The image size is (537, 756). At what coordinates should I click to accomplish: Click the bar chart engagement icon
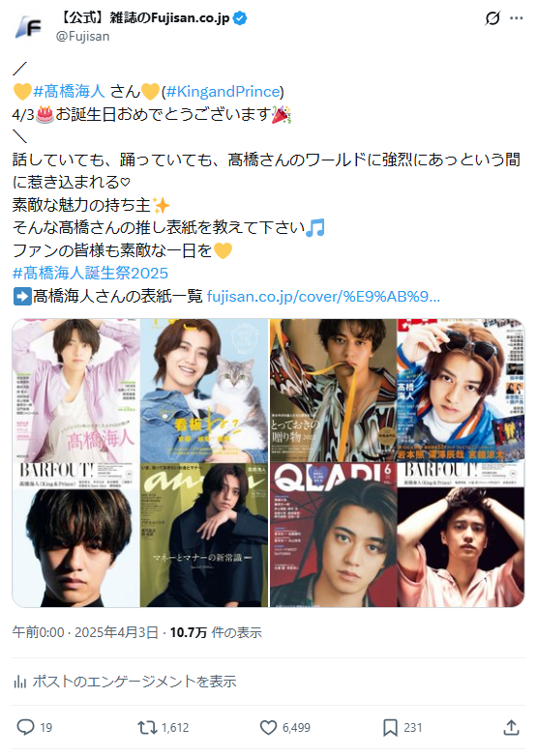19,682
